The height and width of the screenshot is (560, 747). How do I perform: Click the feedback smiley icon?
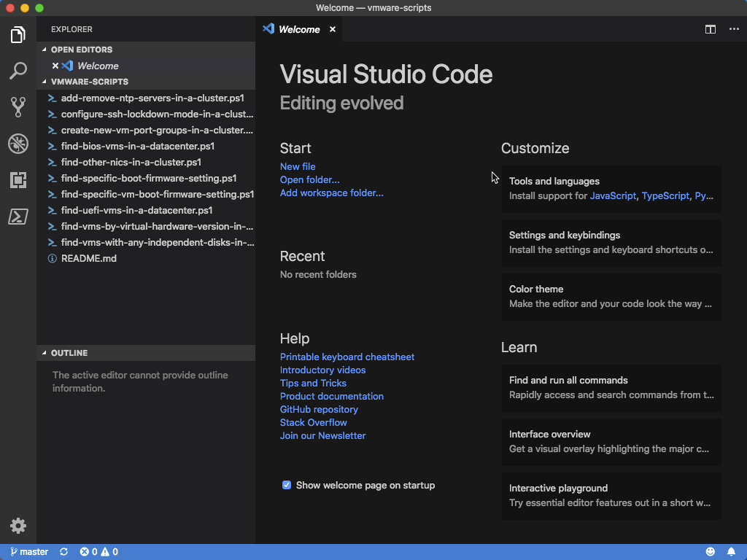coord(711,552)
